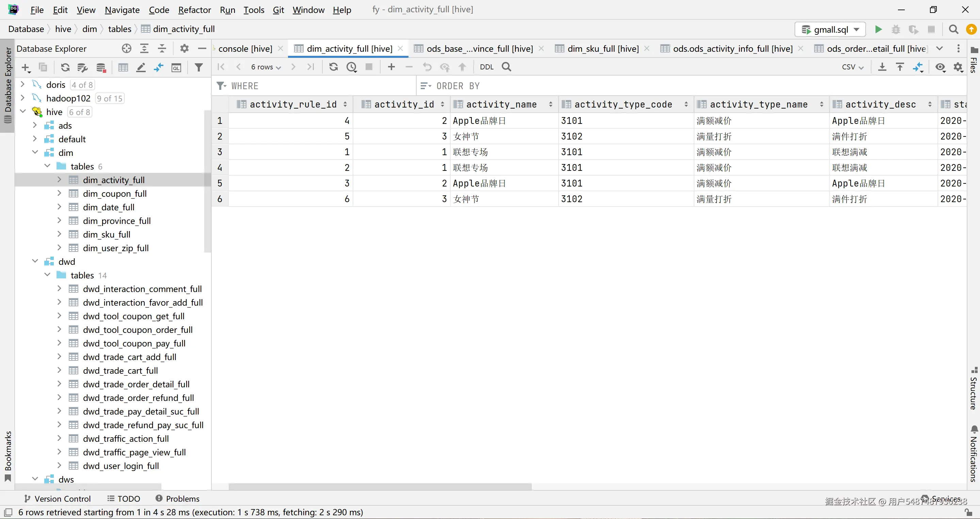The width and height of the screenshot is (980, 519).
Task: Open the CSV export format dropdown
Action: [x=853, y=67]
